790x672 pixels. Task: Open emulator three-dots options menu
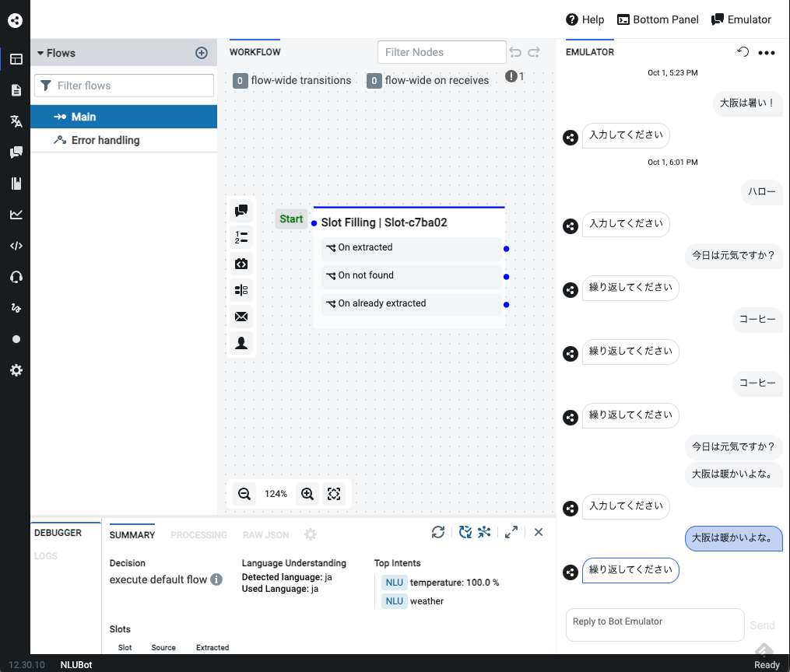pos(767,53)
